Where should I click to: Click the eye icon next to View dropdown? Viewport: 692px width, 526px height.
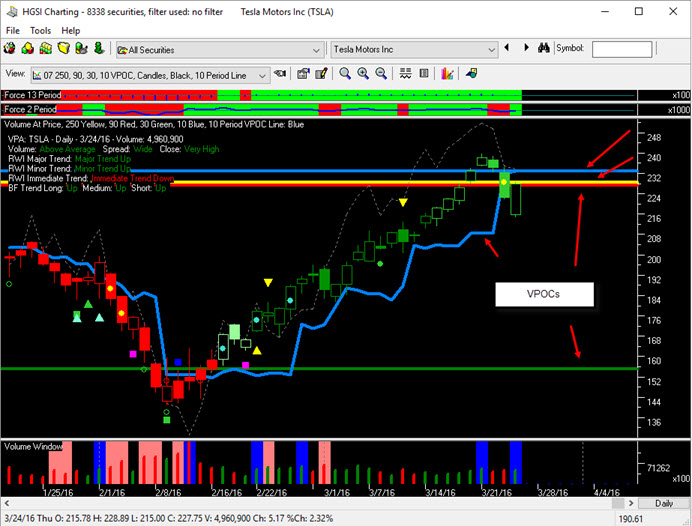pos(280,74)
